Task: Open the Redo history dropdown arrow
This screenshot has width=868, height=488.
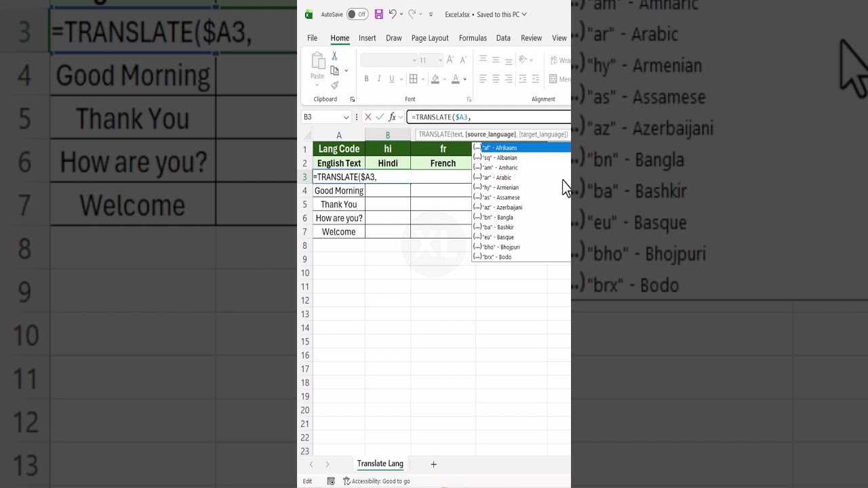Action: click(420, 14)
